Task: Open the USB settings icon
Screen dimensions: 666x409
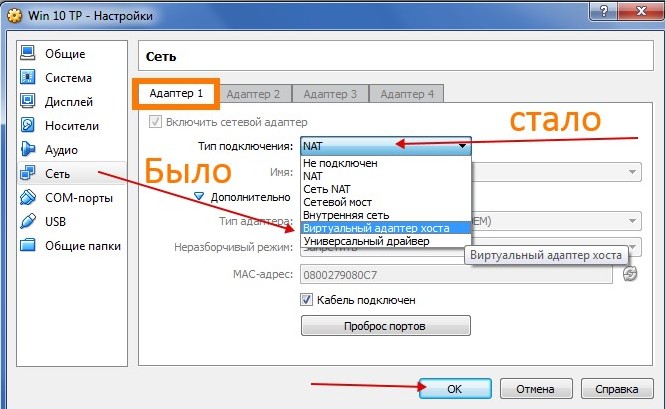Action: (x=28, y=221)
